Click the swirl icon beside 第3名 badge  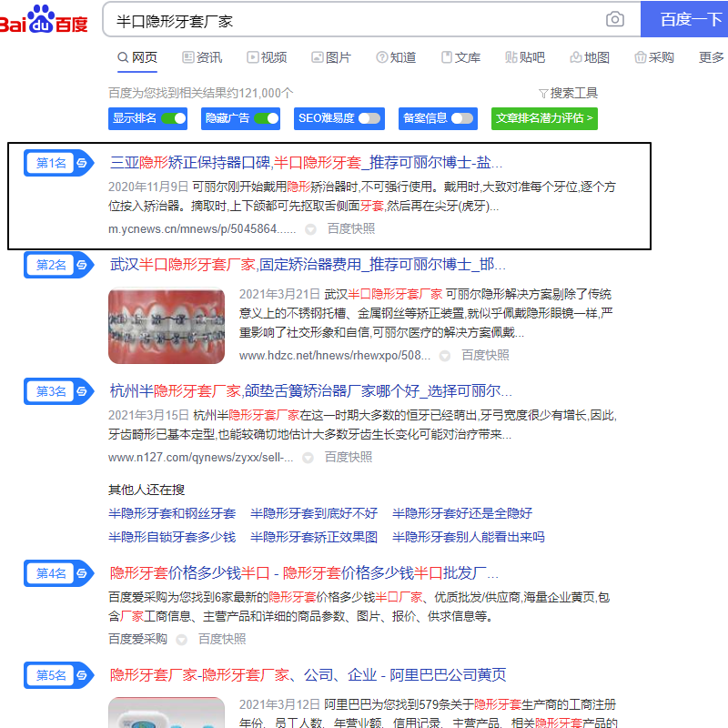pyautogui.click(x=82, y=391)
